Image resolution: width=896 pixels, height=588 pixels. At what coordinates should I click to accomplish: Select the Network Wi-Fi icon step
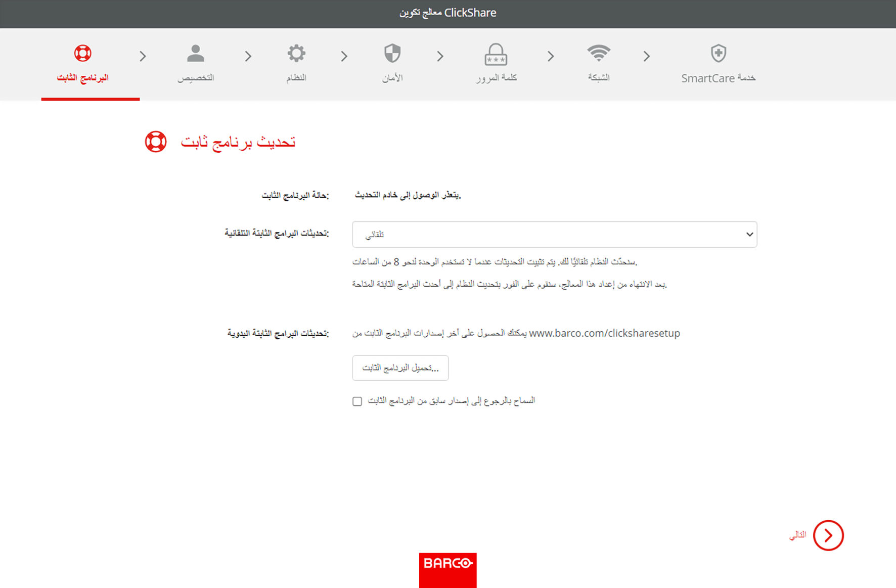(x=599, y=53)
